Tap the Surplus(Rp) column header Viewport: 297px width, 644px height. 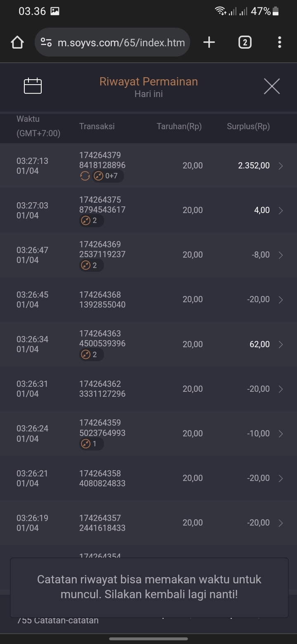pos(248,127)
